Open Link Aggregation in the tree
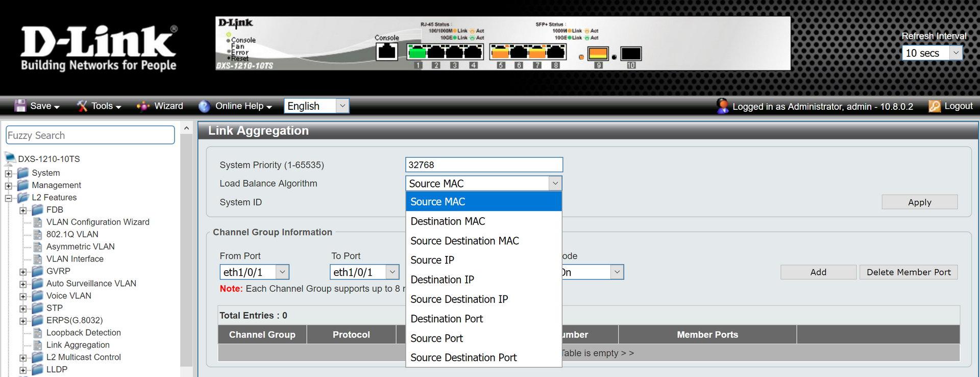This screenshot has height=377, width=980. 78,345
